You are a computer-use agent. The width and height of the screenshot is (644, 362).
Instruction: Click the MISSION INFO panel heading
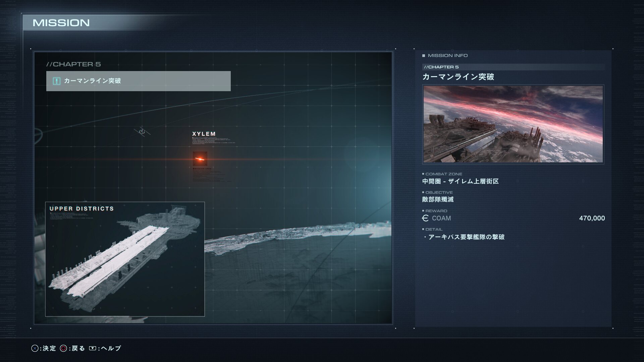tap(447, 56)
